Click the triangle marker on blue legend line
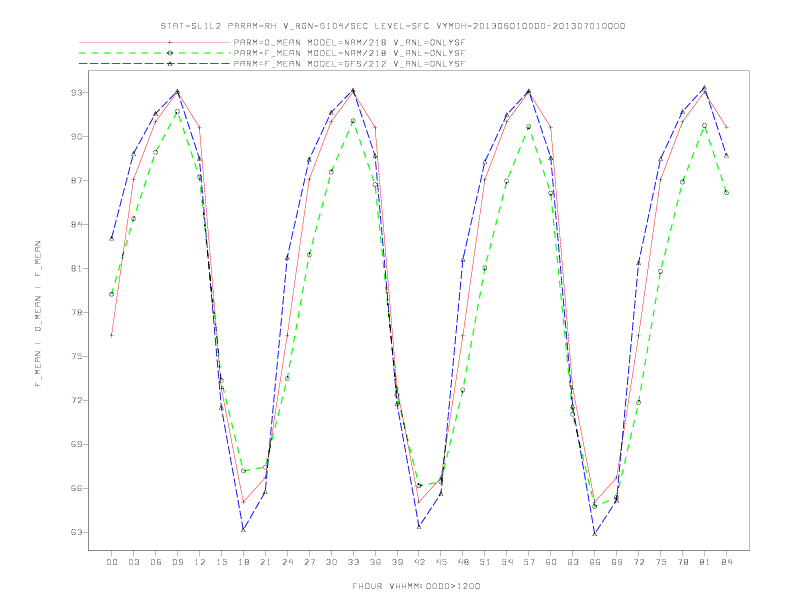Image resolution: width=792 pixels, height=612 pixels. [170, 64]
